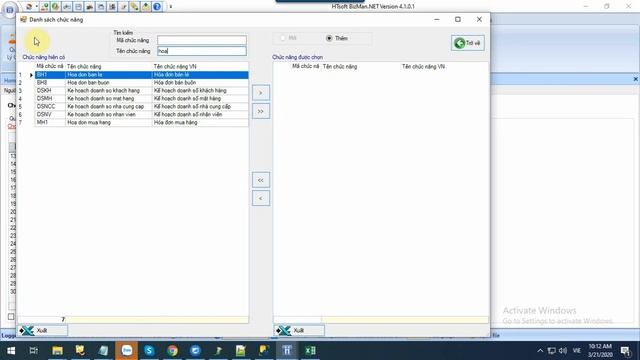Show hidden system tray icons
640x360 pixels.
click(x=540, y=351)
